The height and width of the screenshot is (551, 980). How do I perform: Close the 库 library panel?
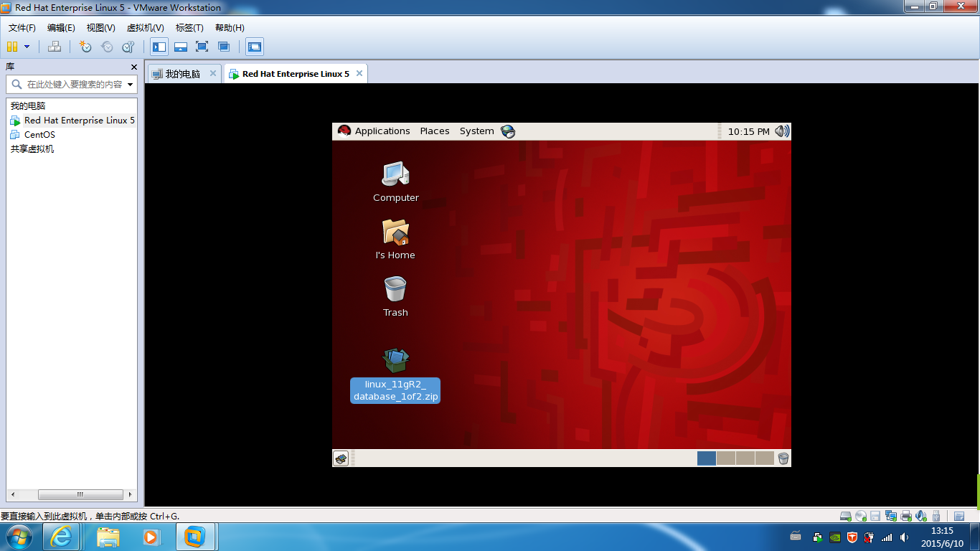click(x=133, y=67)
